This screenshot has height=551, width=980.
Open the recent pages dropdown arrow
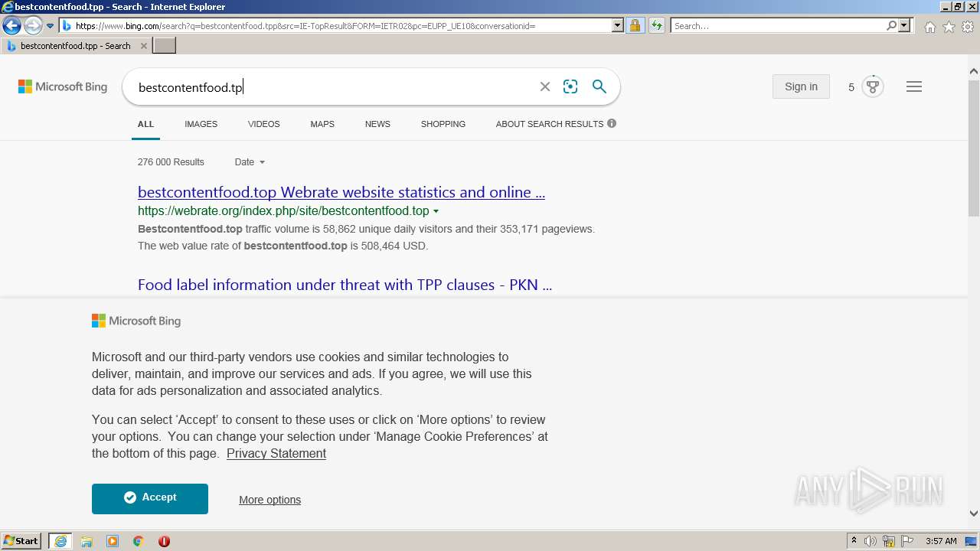point(50,26)
